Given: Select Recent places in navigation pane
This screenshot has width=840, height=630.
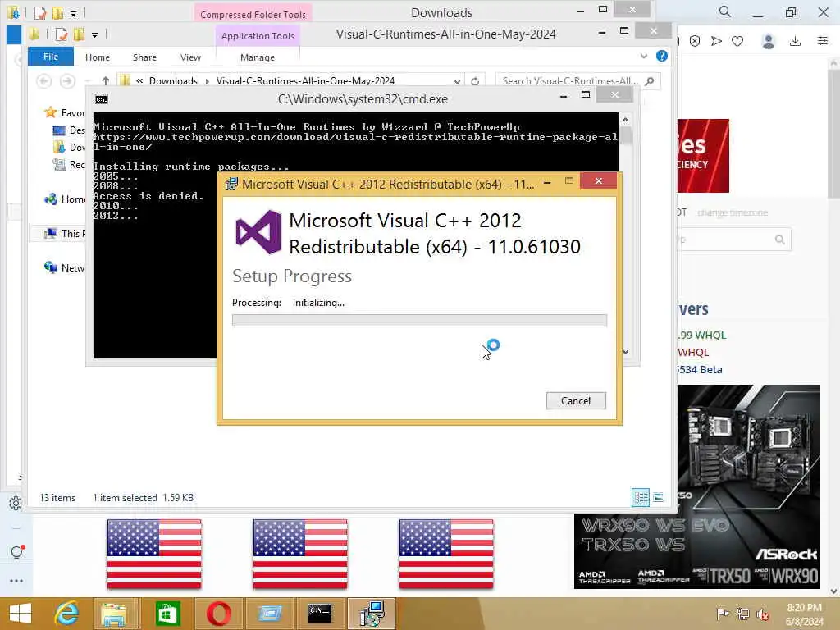Looking at the screenshot, I should tap(69, 164).
